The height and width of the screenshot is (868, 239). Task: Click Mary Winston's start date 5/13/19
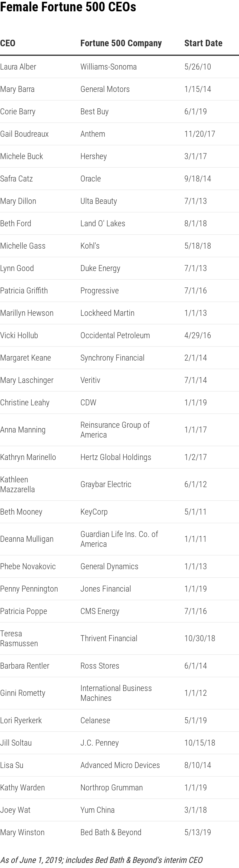click(x=197, y=832)
